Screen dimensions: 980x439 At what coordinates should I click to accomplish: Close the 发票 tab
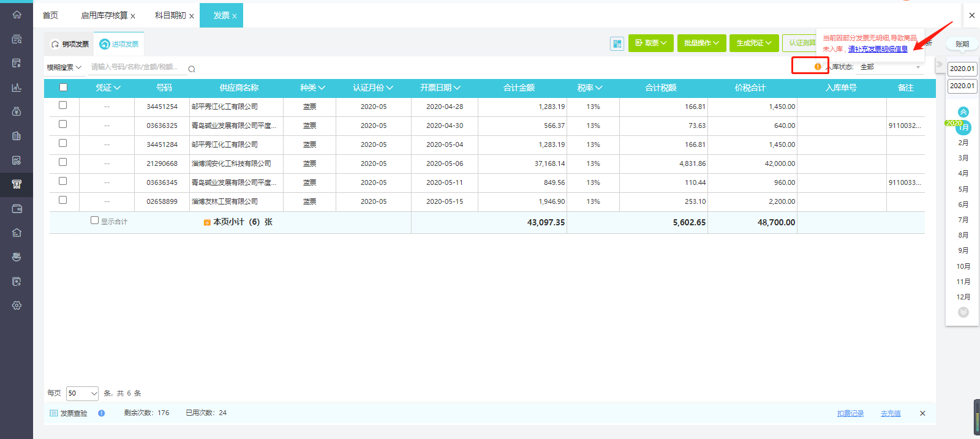(234, 17)
